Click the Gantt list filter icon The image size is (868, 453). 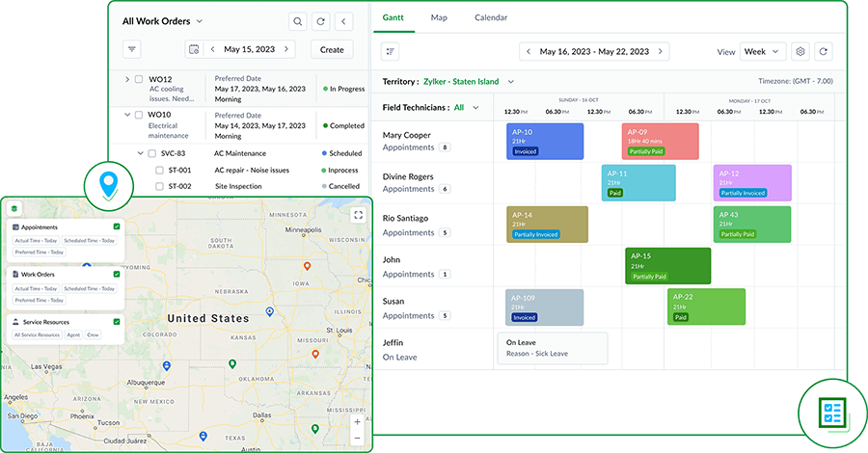tap(391, 52)
